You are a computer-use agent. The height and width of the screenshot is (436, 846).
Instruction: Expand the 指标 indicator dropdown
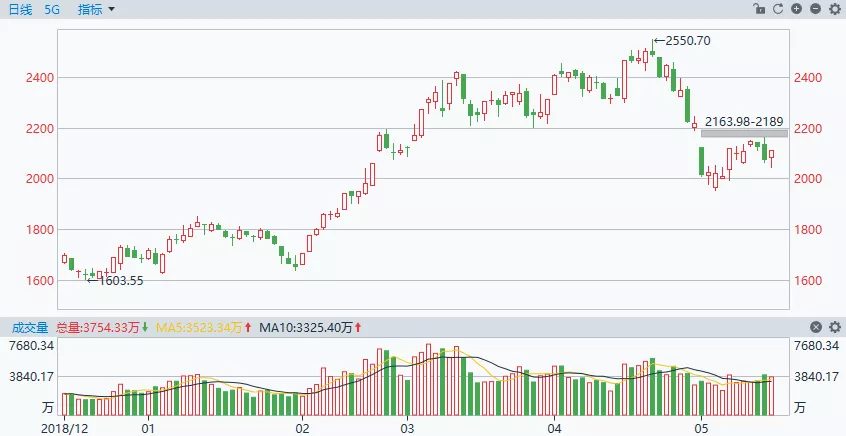pos(98,9)
